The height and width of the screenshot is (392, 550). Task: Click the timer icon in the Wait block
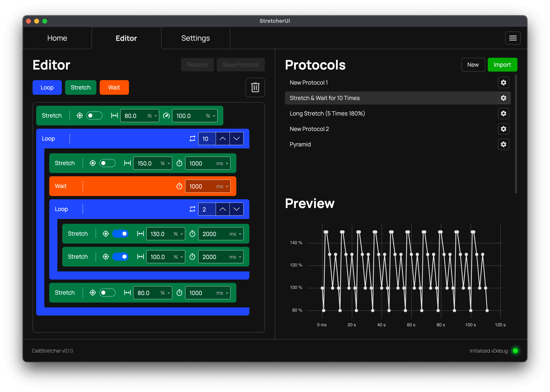(179, 186)
